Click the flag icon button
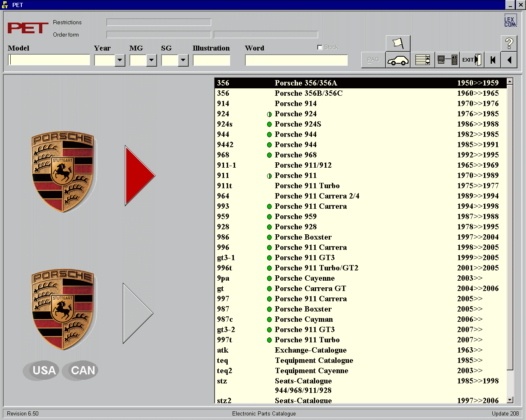 [x=398, y=43]
